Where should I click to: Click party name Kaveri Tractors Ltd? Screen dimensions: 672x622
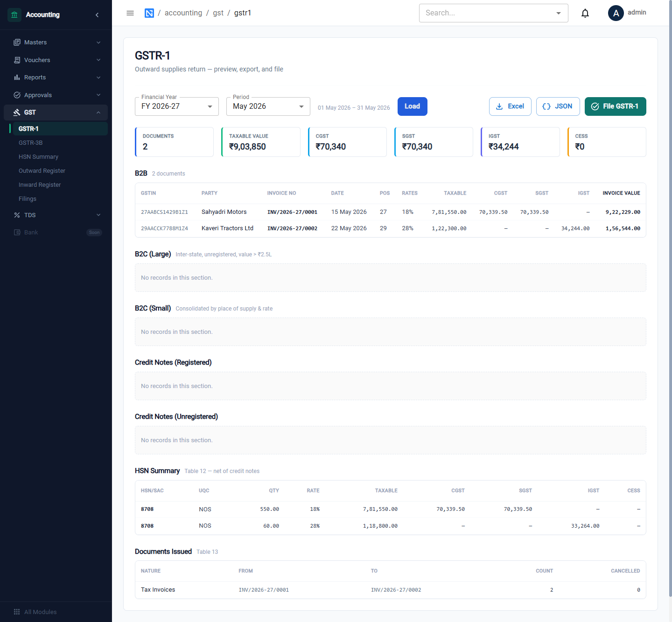227,228
